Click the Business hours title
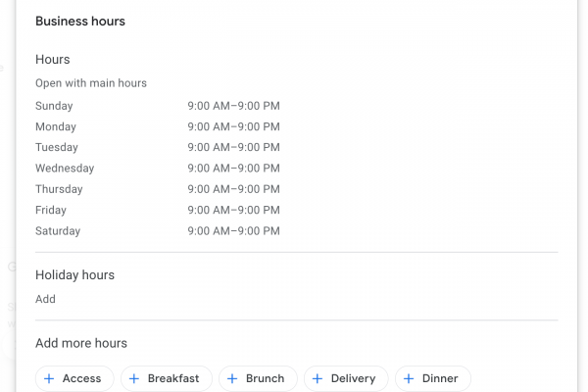Screen dimensions: 588x392 point(80,21)
